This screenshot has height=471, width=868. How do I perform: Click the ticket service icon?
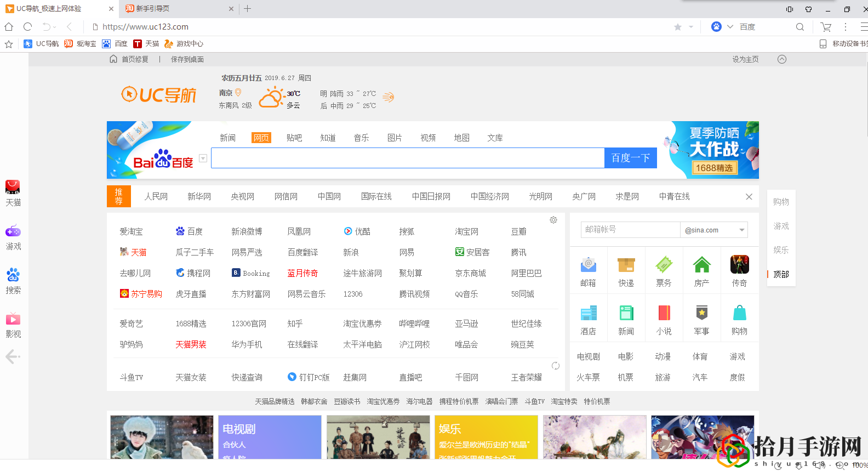pyautogui.click(x=664, y=265)
